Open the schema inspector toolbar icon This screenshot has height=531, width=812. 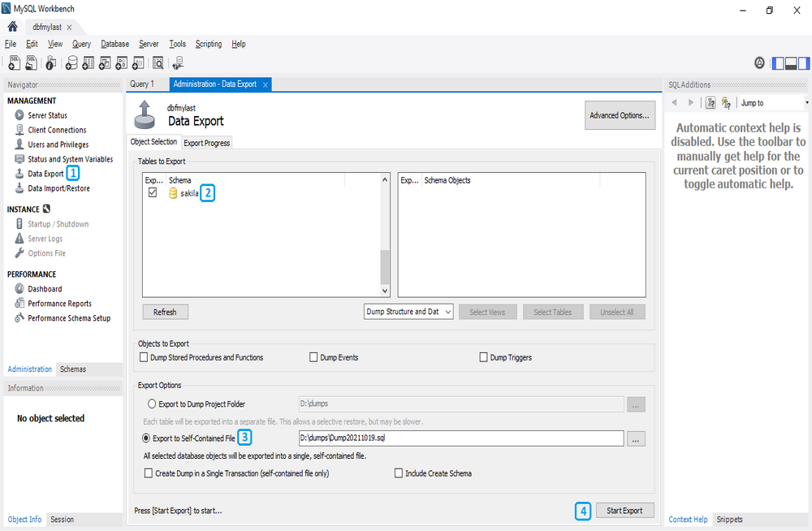(x=50, y=63)
